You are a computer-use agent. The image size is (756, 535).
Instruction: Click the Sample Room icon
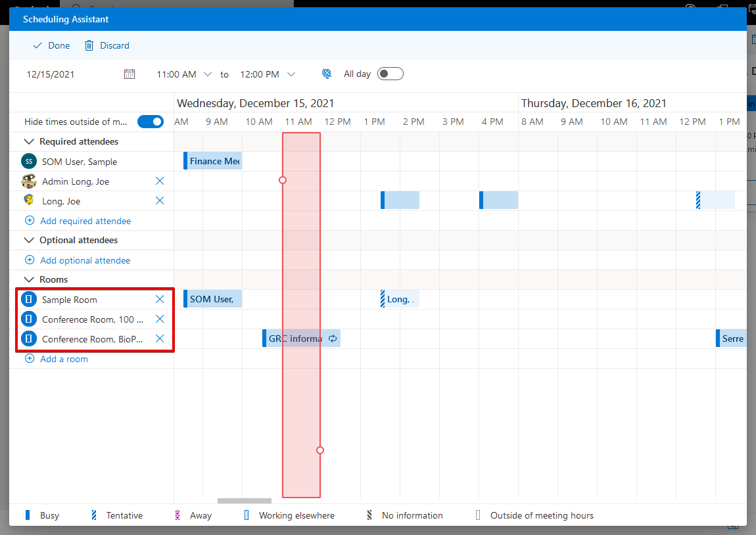[29, 300]
